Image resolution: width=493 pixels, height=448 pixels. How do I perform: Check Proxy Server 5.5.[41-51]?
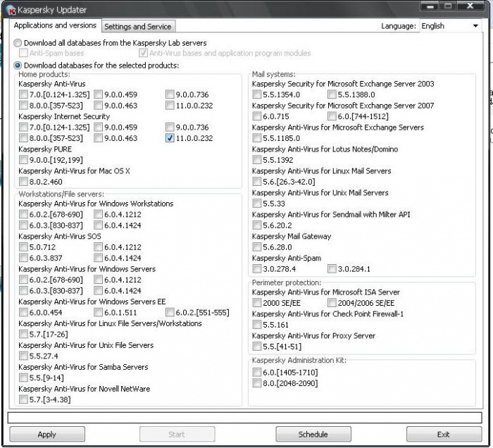click(257, 347)
